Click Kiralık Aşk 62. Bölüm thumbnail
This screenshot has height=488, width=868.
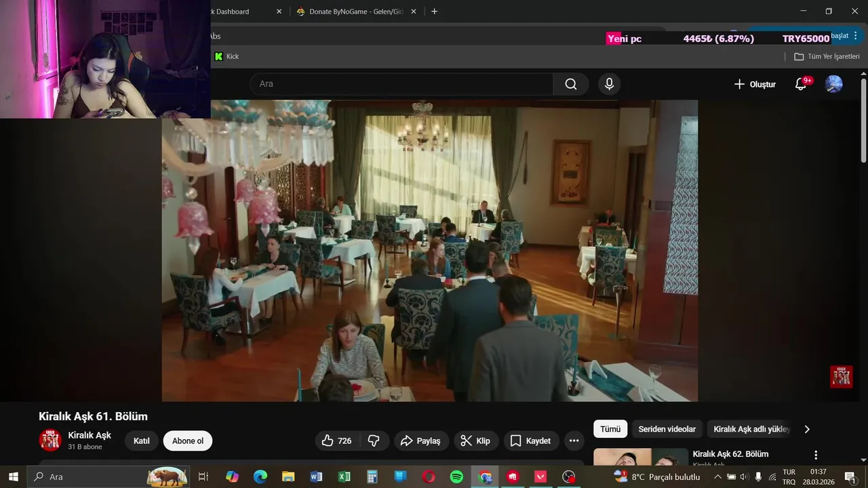coord(641,457)
